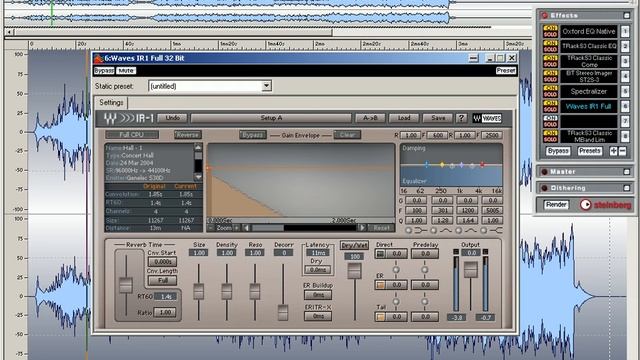The image size is (640, 360).
Task: Open effect slot number 5 editor
Action: [625, 91]
